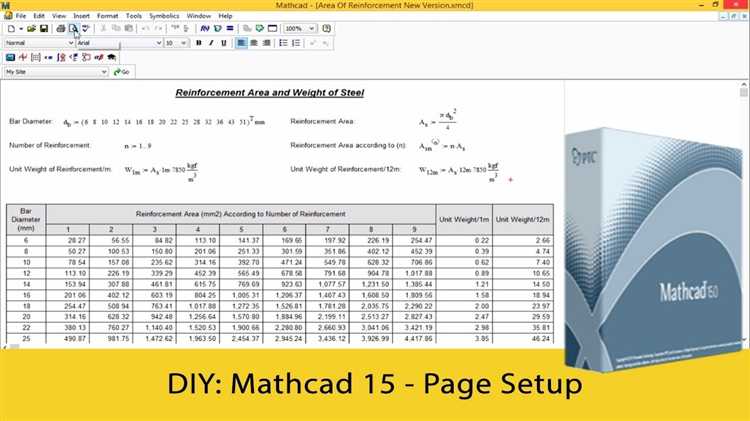Open the Calculus math palette
The width and height of the screenshot is (750, 421).
(61, 57)
